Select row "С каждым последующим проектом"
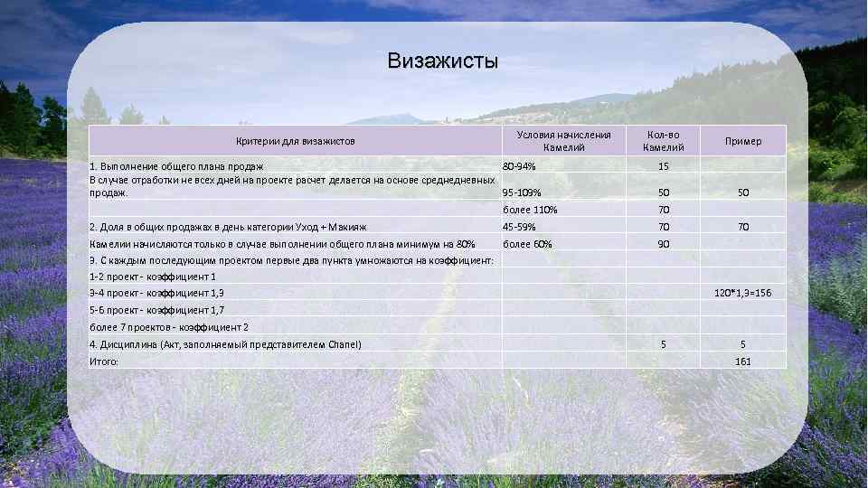 point(291,260)
